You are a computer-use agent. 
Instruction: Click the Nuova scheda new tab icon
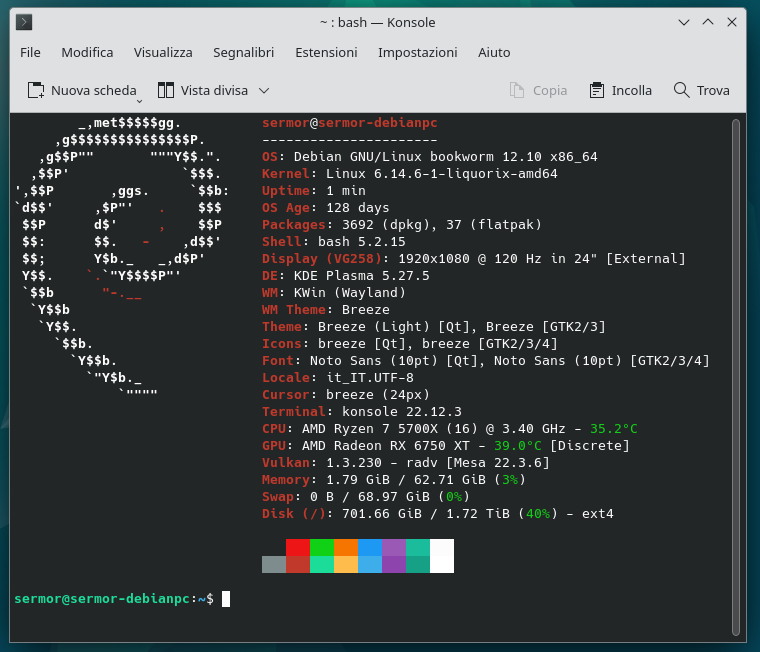(36, 90)
